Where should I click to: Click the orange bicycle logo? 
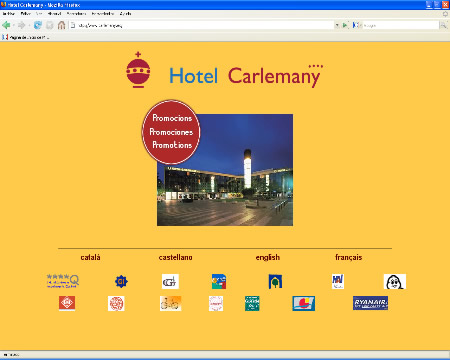[x=170, y=303]
